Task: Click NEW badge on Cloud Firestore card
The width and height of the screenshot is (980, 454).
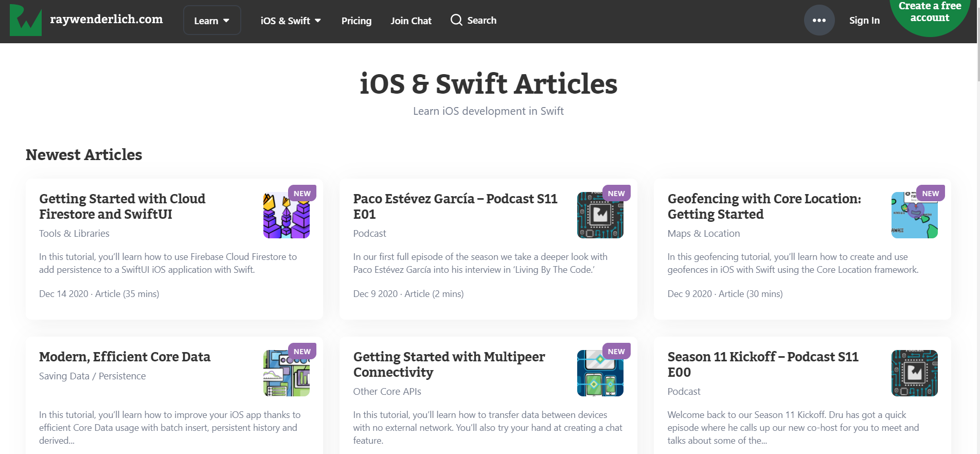Action: (302, 194)
